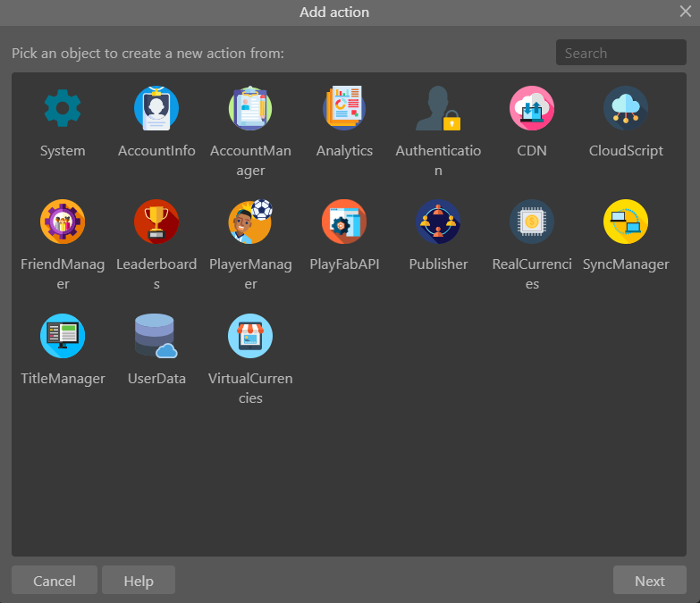Image resolution: width=700 pixels, height=603 pixels.
Task: Click the "PlayerManager" label text
Action: click(x=250, y=274)
